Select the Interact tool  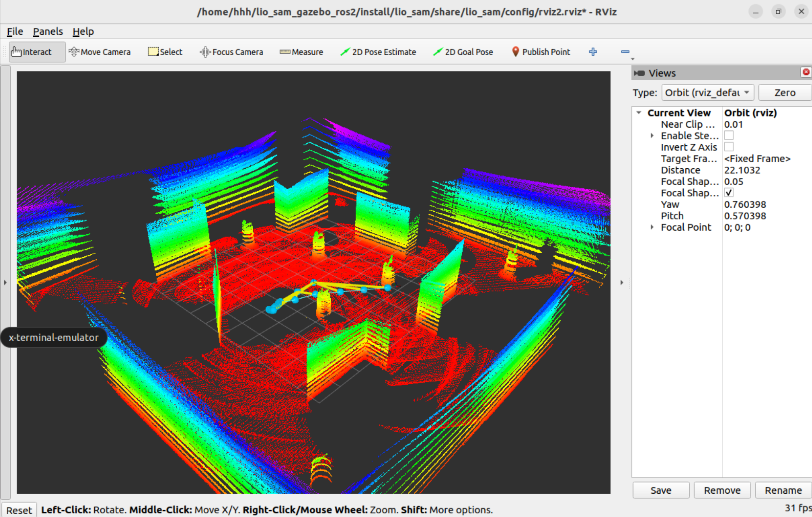click(32, 52)
